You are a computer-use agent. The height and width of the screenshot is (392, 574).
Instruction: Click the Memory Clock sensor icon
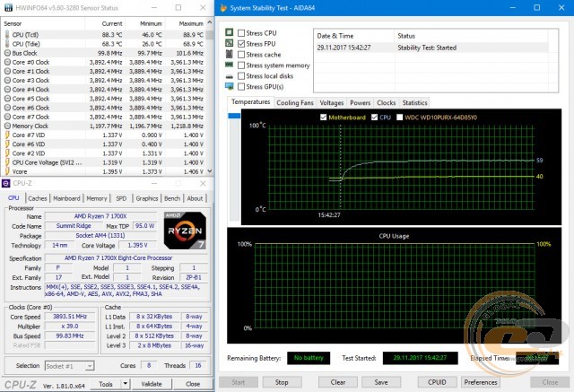(7, 126)
